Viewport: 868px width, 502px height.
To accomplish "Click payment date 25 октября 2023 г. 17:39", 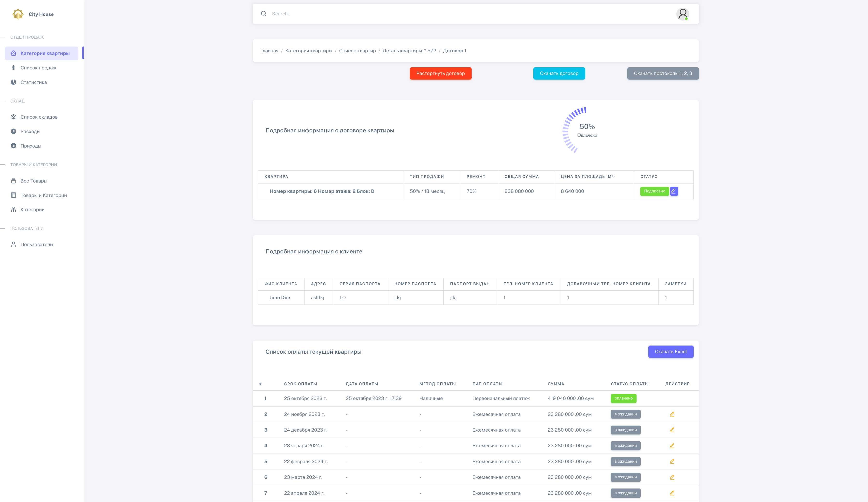I will [373, 398].
